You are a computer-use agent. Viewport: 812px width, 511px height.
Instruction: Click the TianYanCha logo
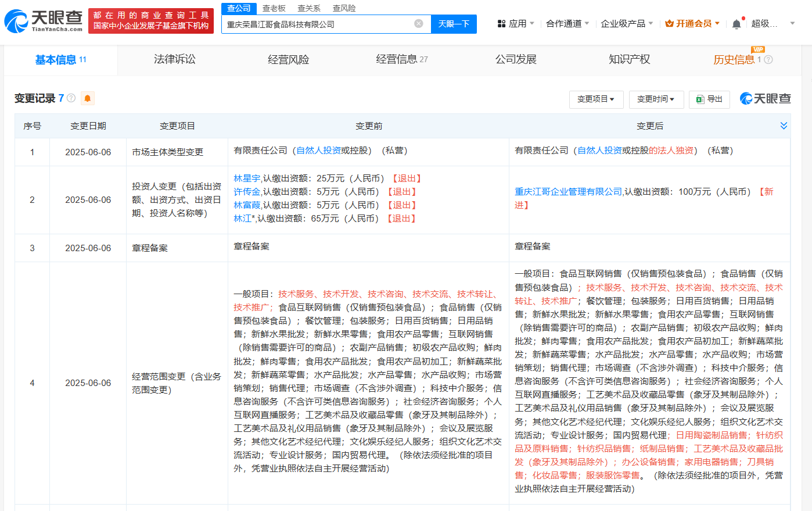click(x=44, y=21)
